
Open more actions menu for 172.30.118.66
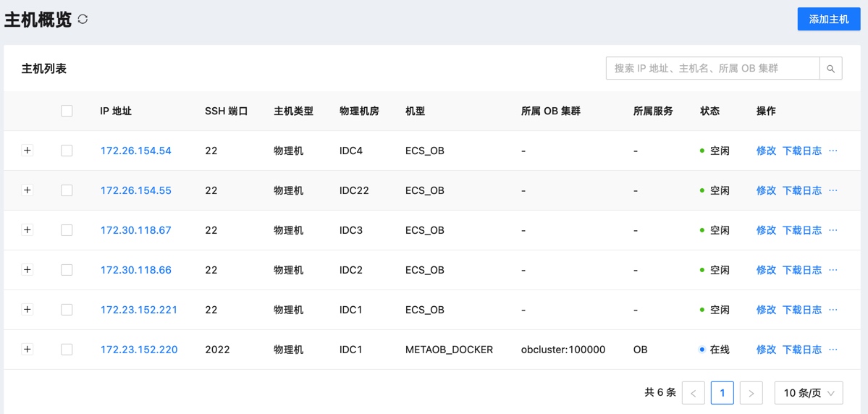(833, 270)
